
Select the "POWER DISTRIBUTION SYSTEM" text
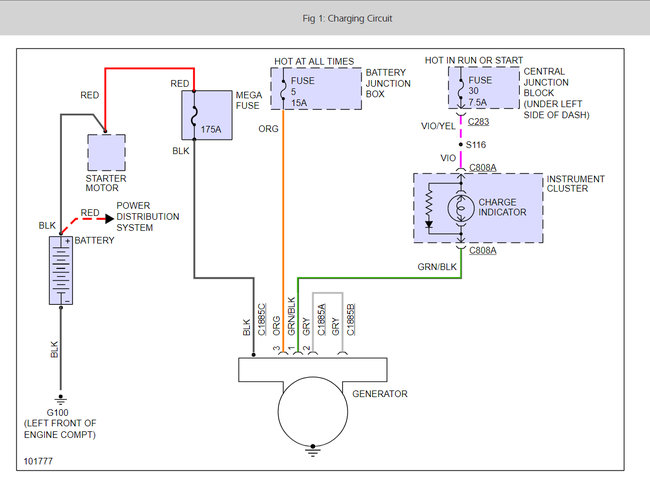pyautogui.click(x=148, y=216)
